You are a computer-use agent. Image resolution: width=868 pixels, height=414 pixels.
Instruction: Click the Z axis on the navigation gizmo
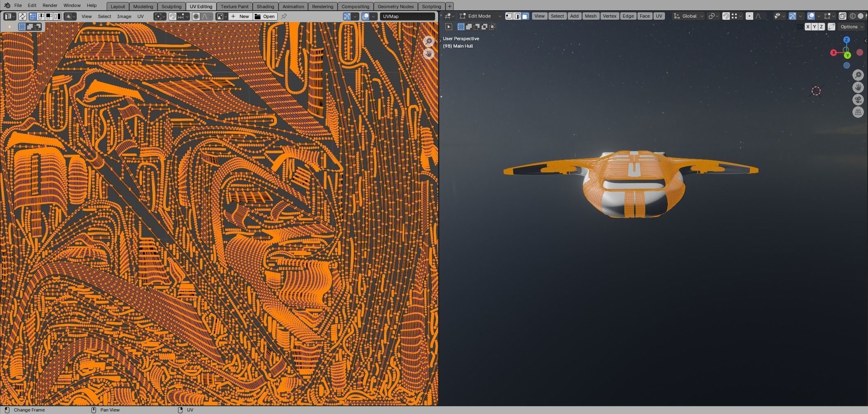[x=846, y=40]
